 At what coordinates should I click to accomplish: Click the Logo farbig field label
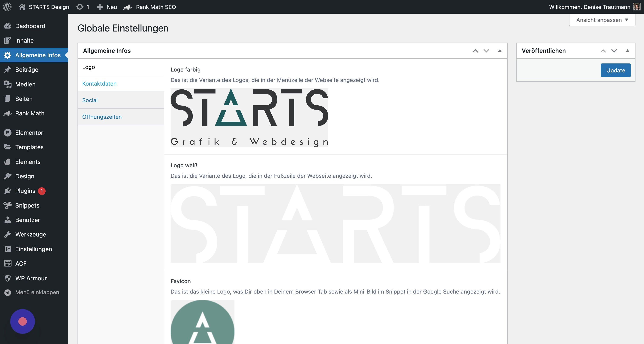pyautogui.click(x=185, y=70)
